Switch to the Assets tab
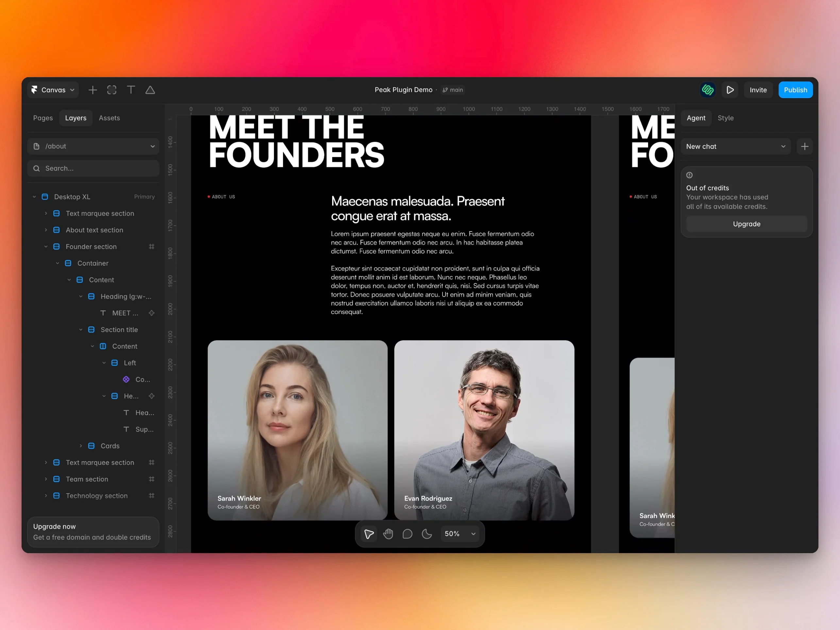840x630 pixels. (109, 118)
